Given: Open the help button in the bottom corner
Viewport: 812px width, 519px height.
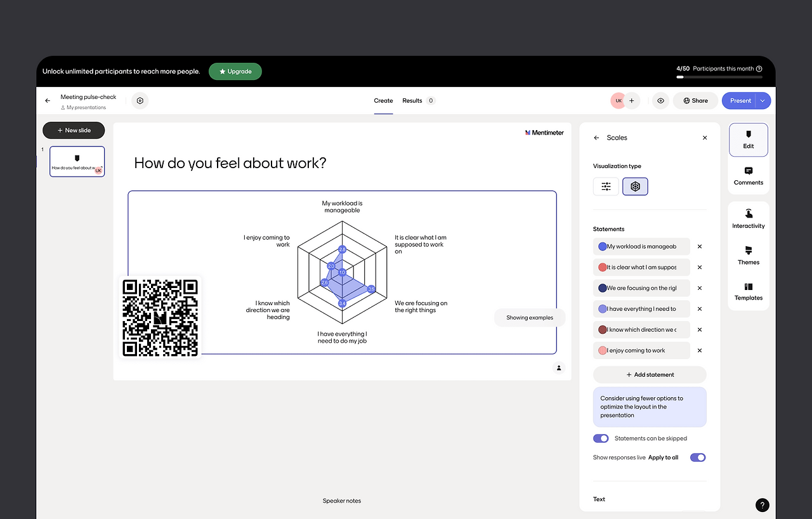Looking at the screenshot, I should click(x=763, y=505).
